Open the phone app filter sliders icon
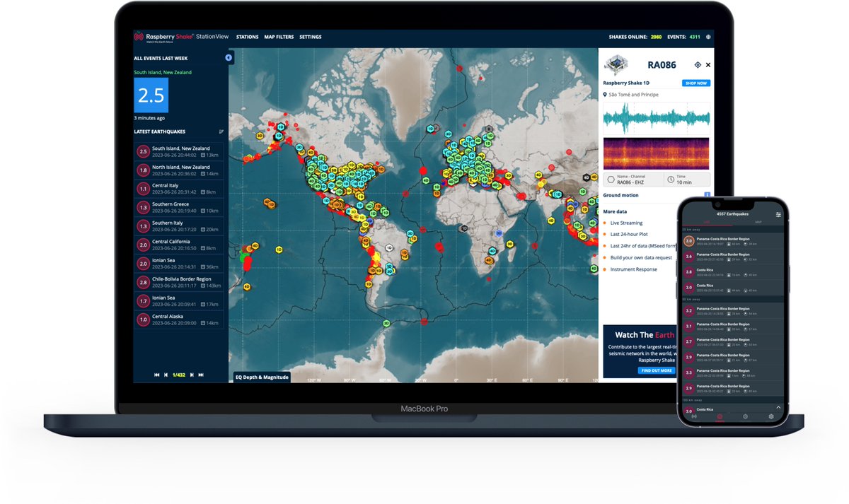Image resolution: width=849 pixels, height=504 pixels. coord(778,214)
